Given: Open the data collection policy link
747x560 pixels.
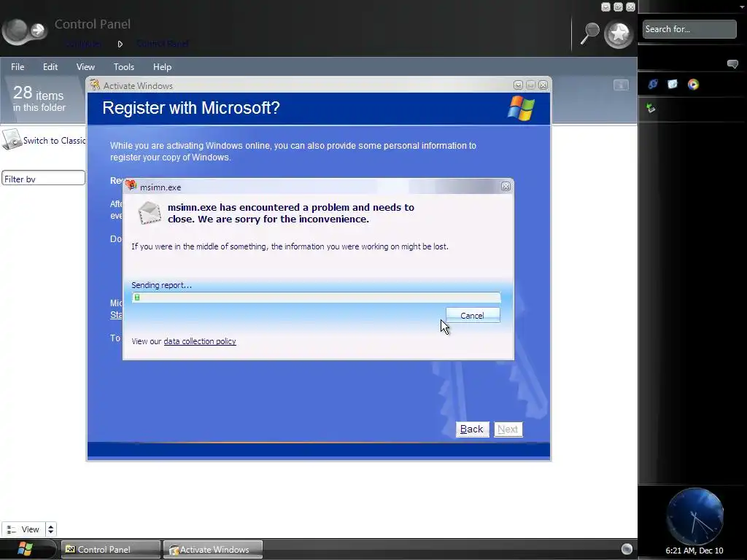Looking at the screenshot, I should (200, 341).
